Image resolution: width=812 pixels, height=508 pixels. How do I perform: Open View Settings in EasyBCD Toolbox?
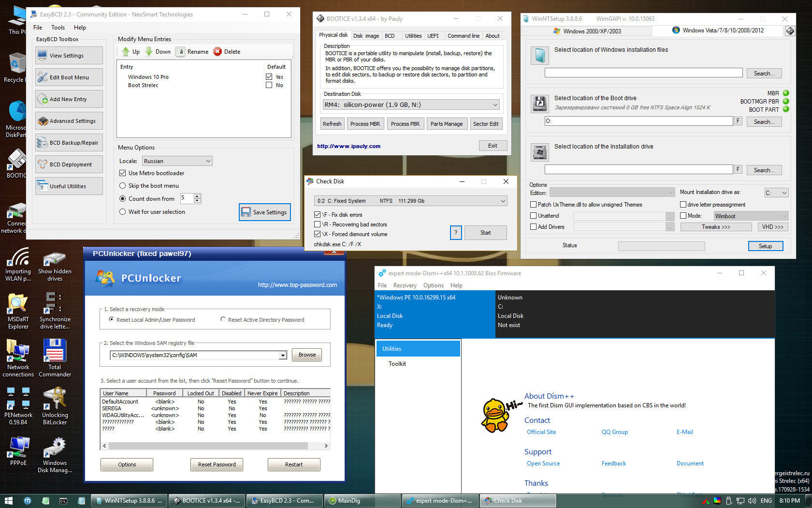click(x=69, y=56)
